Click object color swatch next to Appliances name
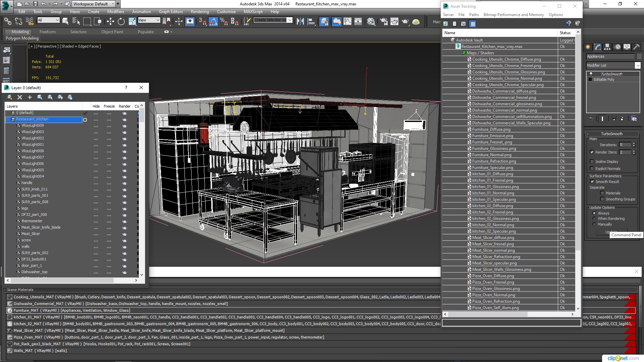Image resolution: width=644 pixels, height=362 pixels. click(639, 56)
